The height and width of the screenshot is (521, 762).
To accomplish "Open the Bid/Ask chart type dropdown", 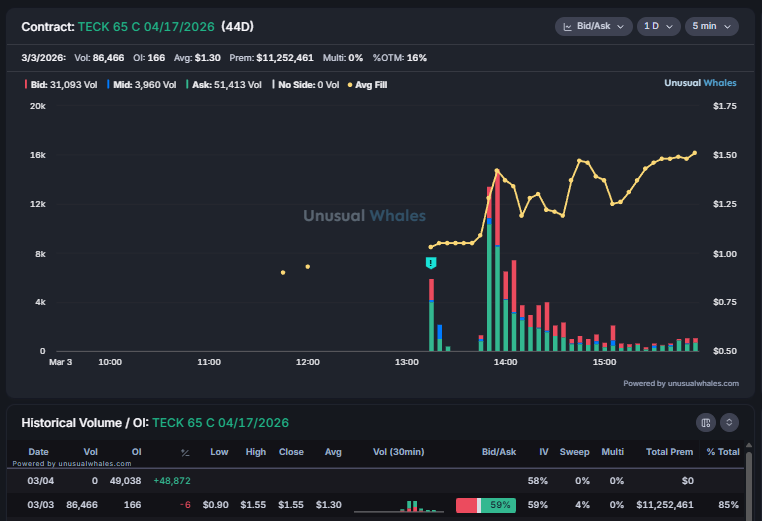I will click(x=593, y=26).
